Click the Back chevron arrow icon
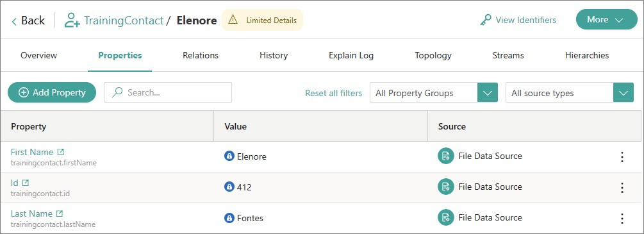This screenshot has width=644, height=234. point(14,21)
